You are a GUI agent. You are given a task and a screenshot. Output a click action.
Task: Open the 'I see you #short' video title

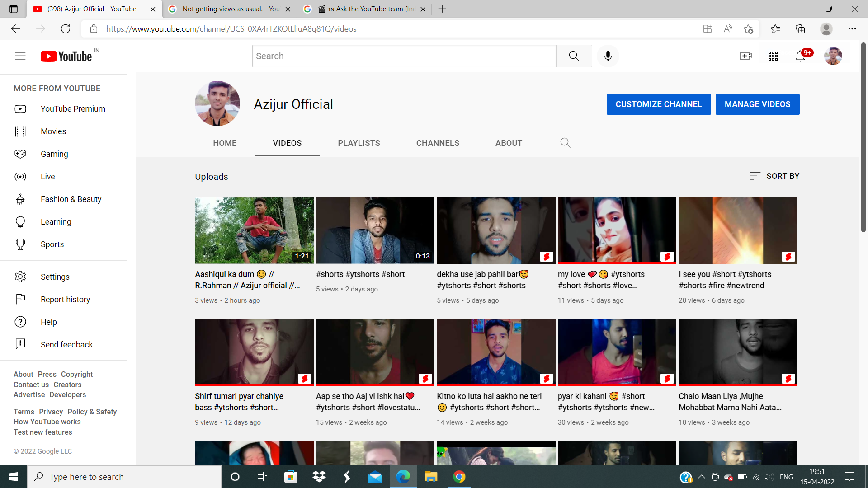725,280
